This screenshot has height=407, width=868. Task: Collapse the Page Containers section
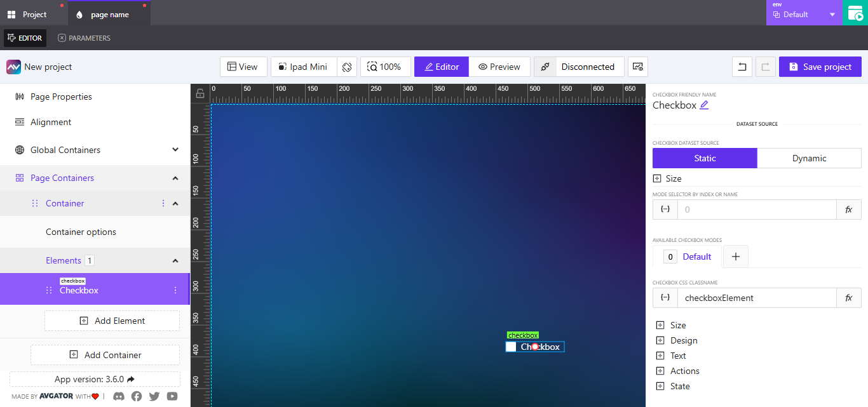(175, 178)
